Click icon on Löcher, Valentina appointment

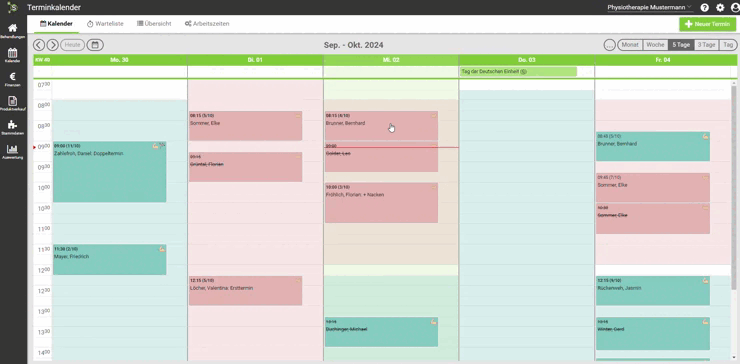[x=298, y=280]
